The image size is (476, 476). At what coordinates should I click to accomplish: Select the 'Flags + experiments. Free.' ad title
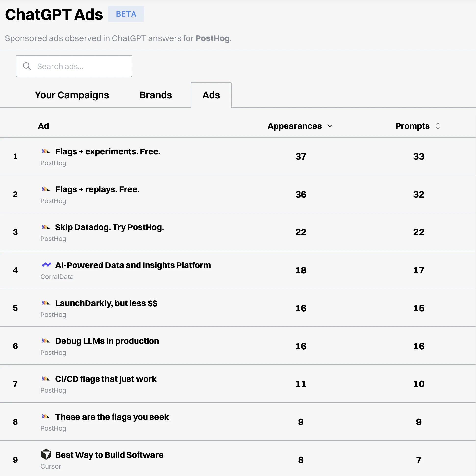coord(108,151)
